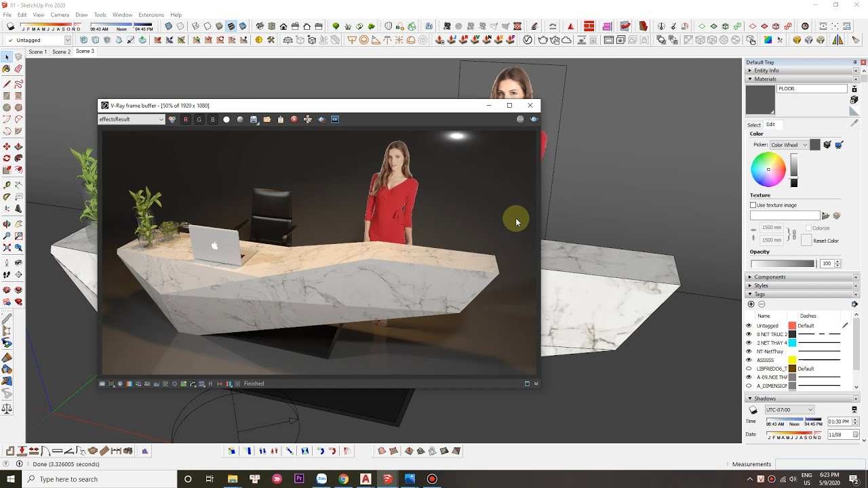Toggle the blue channel in V-Ray frame buffer

212,119
